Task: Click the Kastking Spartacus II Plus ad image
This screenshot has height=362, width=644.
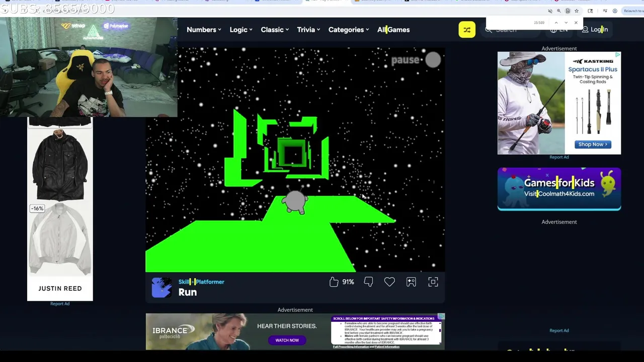Action: (559, 103)
